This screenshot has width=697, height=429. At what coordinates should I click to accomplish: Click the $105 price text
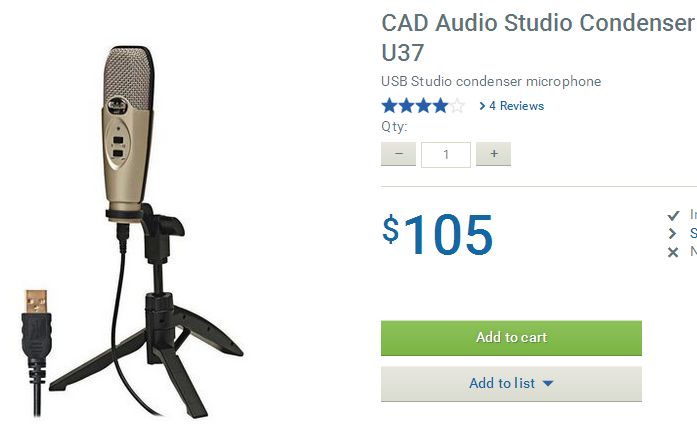pos(438,234)
